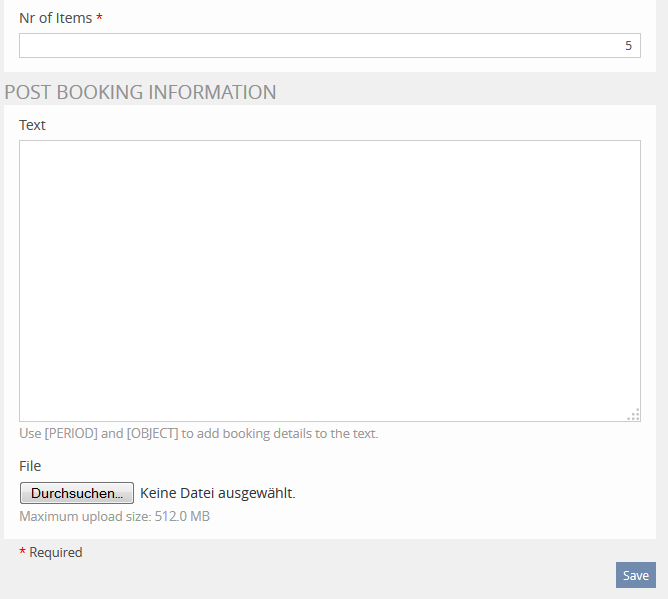
Task: Click the value 5 in Nr of Items
Action: [628, 46]
